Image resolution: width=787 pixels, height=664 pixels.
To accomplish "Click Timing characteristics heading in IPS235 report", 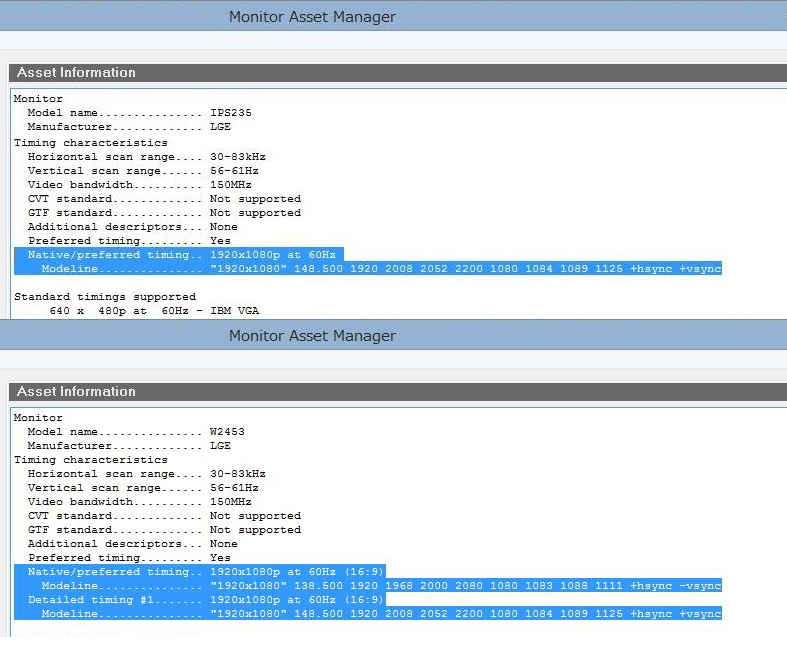I will point(91,143).
